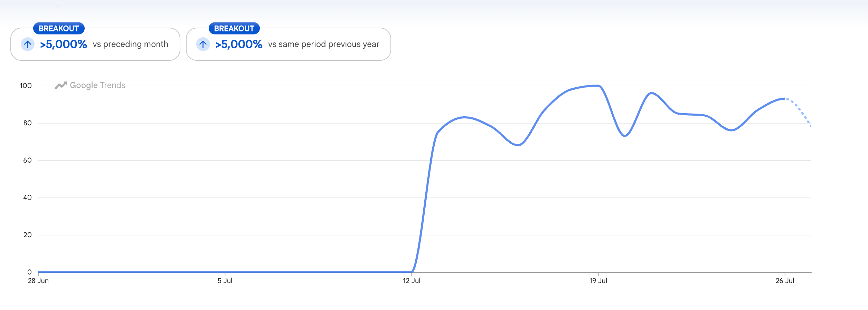Click the 28 Jun date marker
This screenshot has width=868, height=310.
(x=38, y=281)
